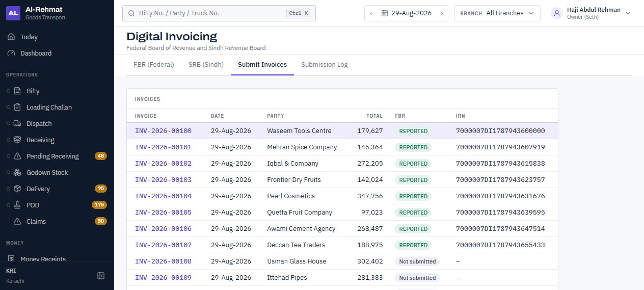Open Loading Challan
The width and height of the screenshot is (644, 290).
(61, 107)
